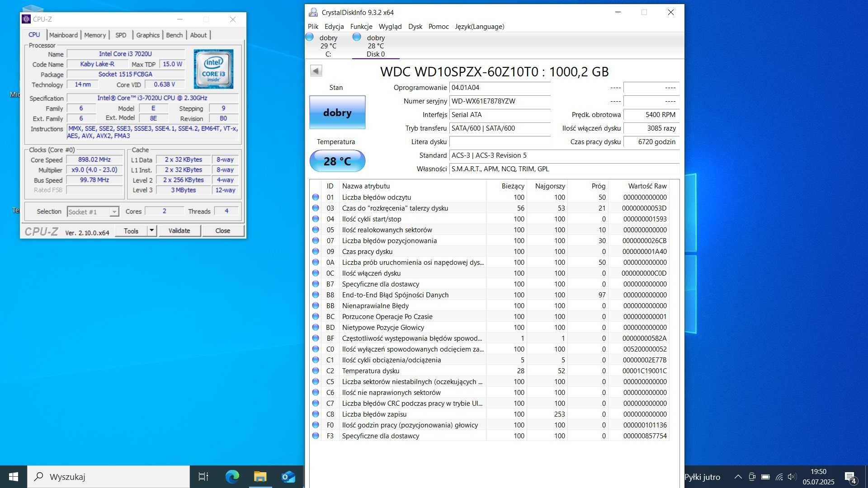
Task: Click the '6720 godzin' power-on hours field
Action: (651, 142)
